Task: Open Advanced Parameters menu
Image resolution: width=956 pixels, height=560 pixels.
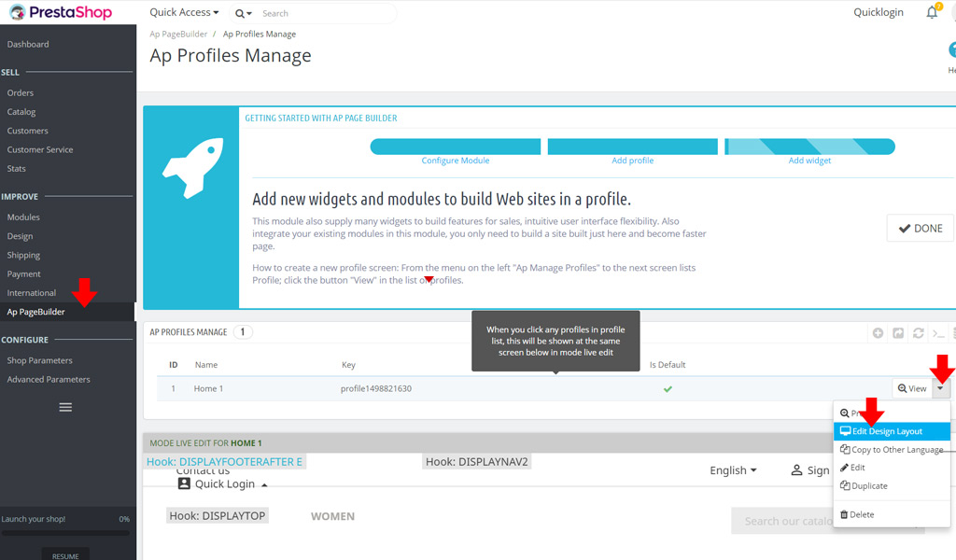Action: tap(49, 379)
